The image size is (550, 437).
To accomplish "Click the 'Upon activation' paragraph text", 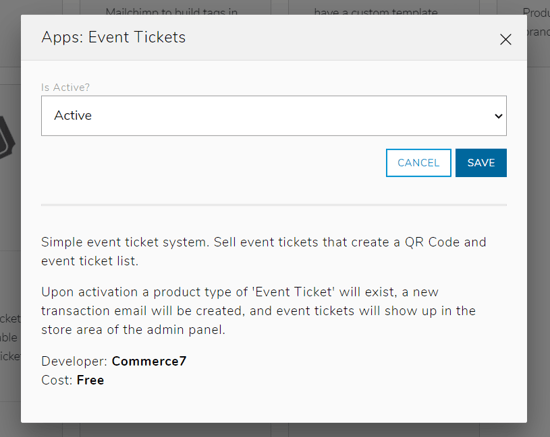I will 259,311.
